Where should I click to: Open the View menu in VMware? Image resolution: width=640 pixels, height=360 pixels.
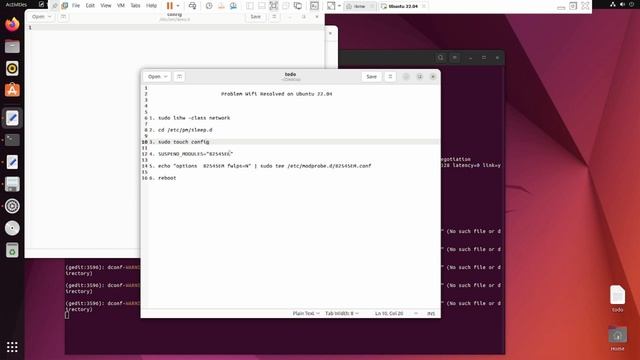point(106,6)
